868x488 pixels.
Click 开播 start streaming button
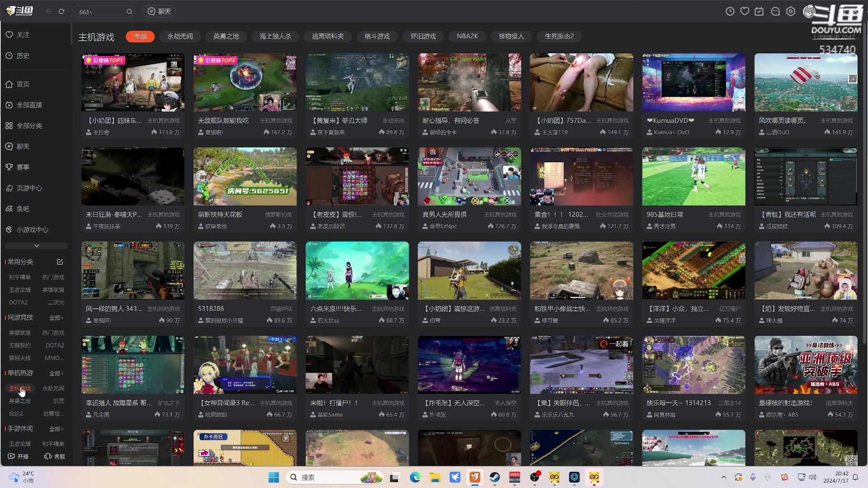[x=19, y=456]
